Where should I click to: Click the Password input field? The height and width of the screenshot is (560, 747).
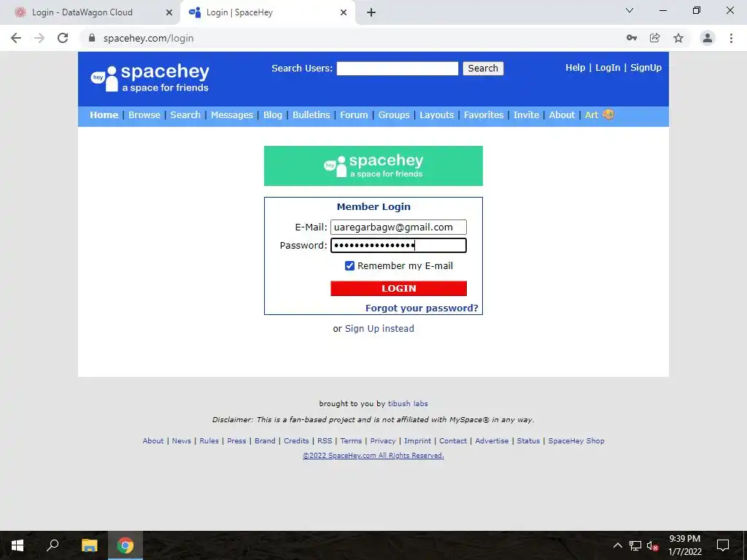coord(398,245)
